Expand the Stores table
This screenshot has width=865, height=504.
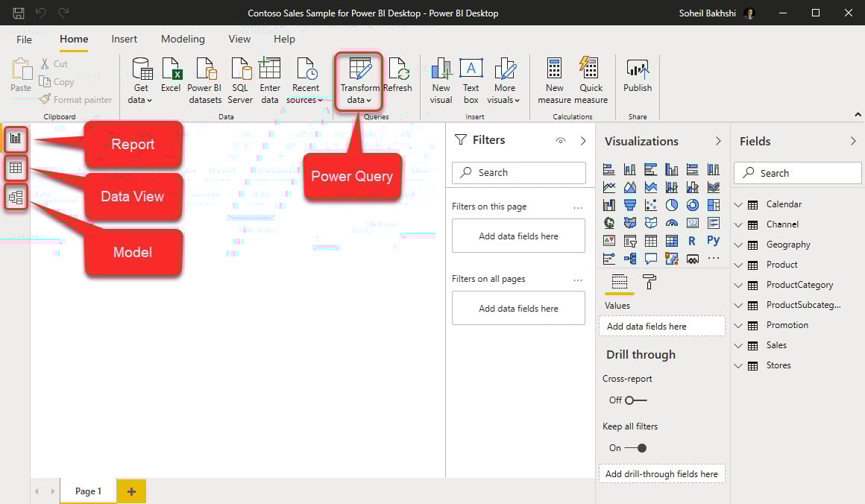pos(738,365)
